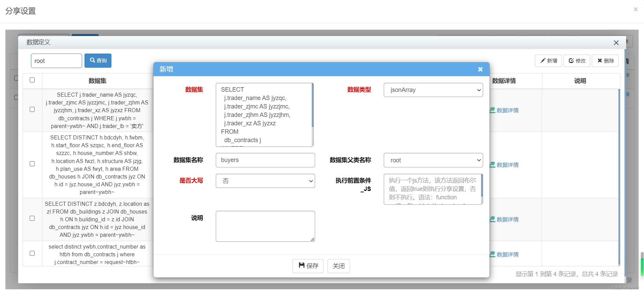Image resolution: width=644 pixels, height=293 pixels.
Task: Check the row with select distinct ywbh query
Action: pyautogui.click(x=32, y=253)
